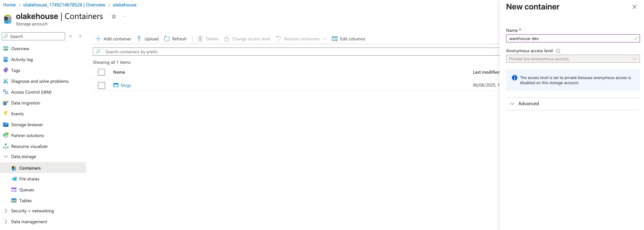The height and width of the screenshot is (230, 644).
Task: Tick the select-all checkbox in header
Action: (x=101, y=72)
